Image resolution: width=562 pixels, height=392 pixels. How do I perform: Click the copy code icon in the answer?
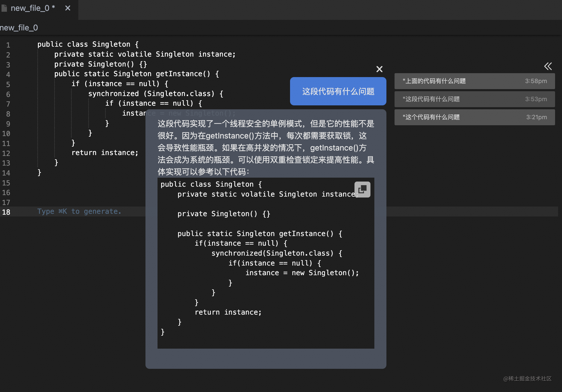(362, 189)
